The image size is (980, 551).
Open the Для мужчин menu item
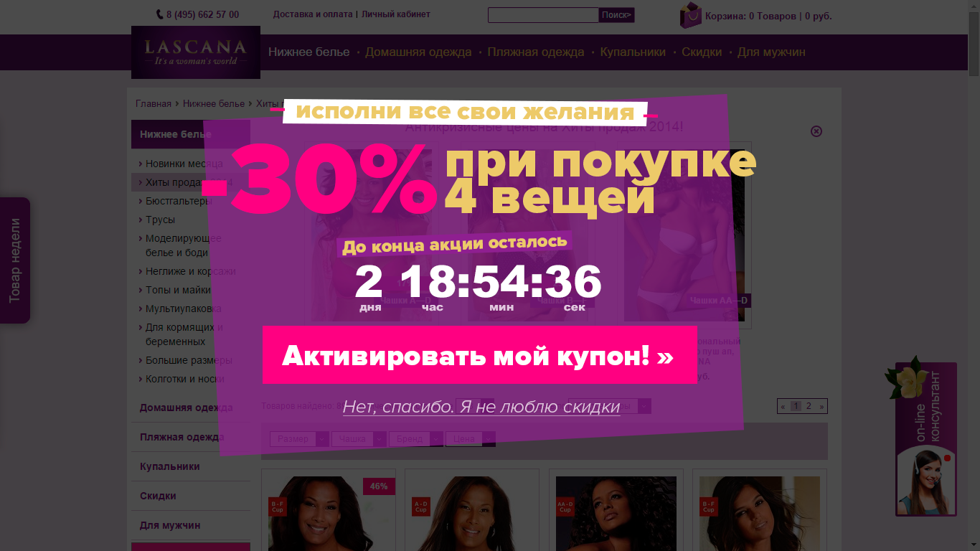coord(771,52)
